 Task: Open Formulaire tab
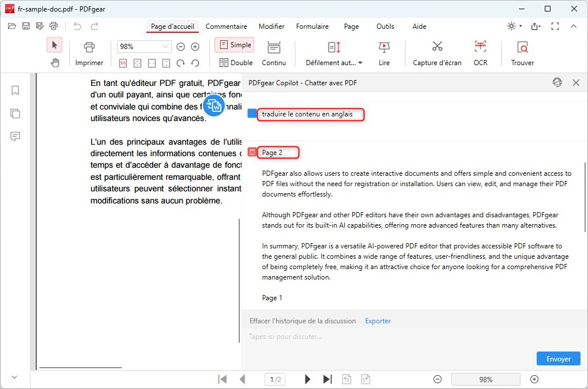[312, 27]
